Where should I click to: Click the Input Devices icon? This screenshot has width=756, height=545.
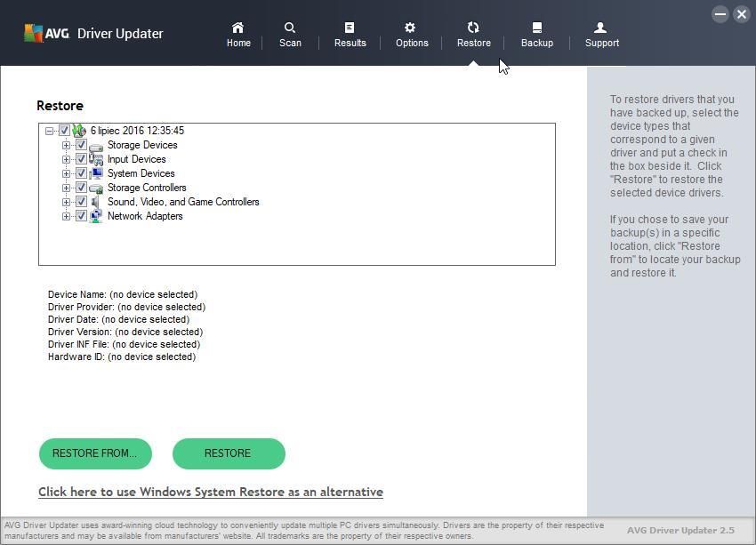click(96, 159)
